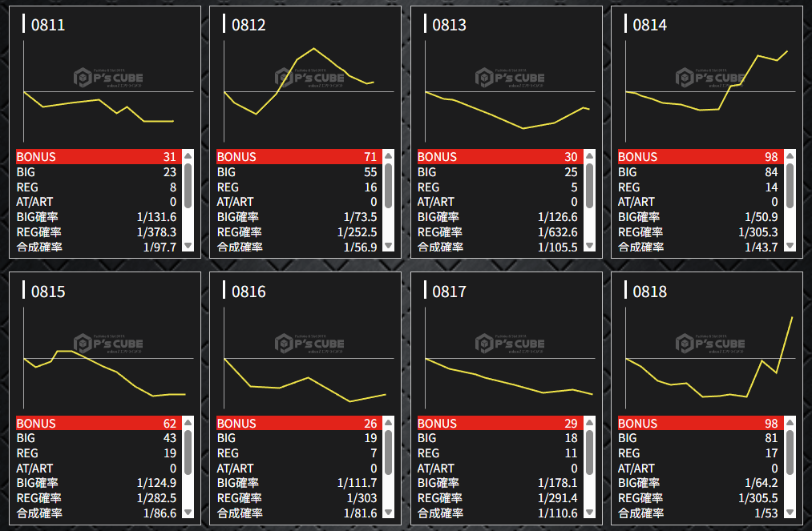Viewport: 812px width, 531px height.
Task: Select the 合成確率 row in panel 0818
Action: pos(700,513)
